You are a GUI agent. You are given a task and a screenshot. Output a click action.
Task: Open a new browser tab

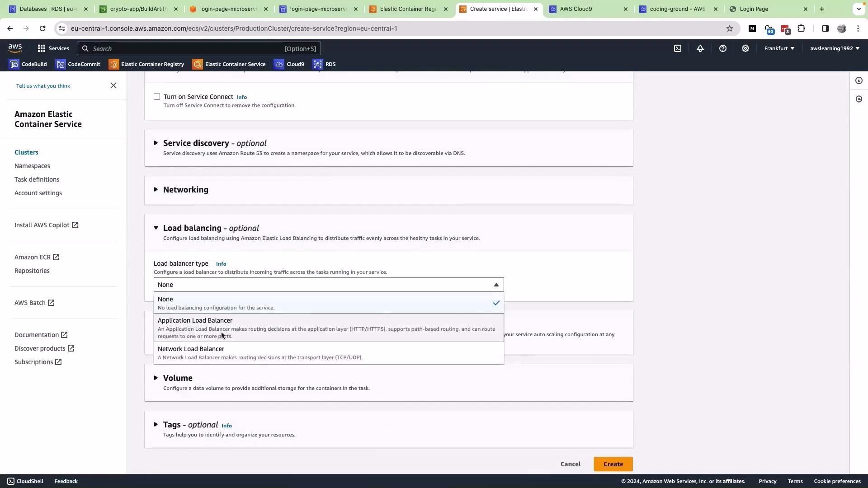(822, 9)
